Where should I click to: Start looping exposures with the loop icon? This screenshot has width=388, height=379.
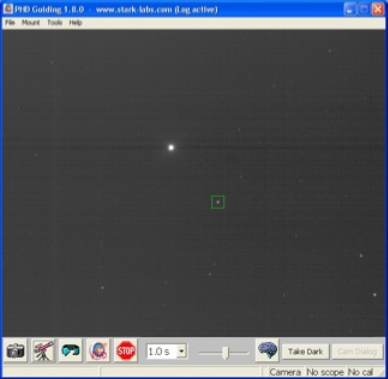coord(71,351)
